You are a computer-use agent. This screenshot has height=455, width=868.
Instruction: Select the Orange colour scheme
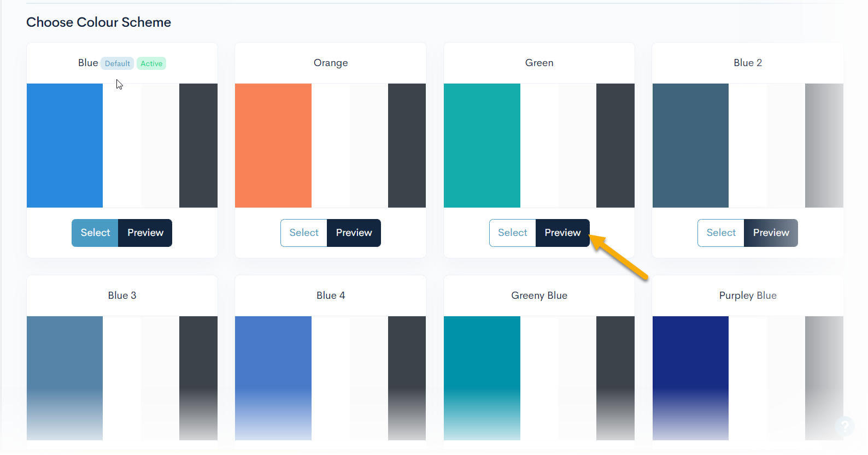pyautogui.click(x=304, y=233)
